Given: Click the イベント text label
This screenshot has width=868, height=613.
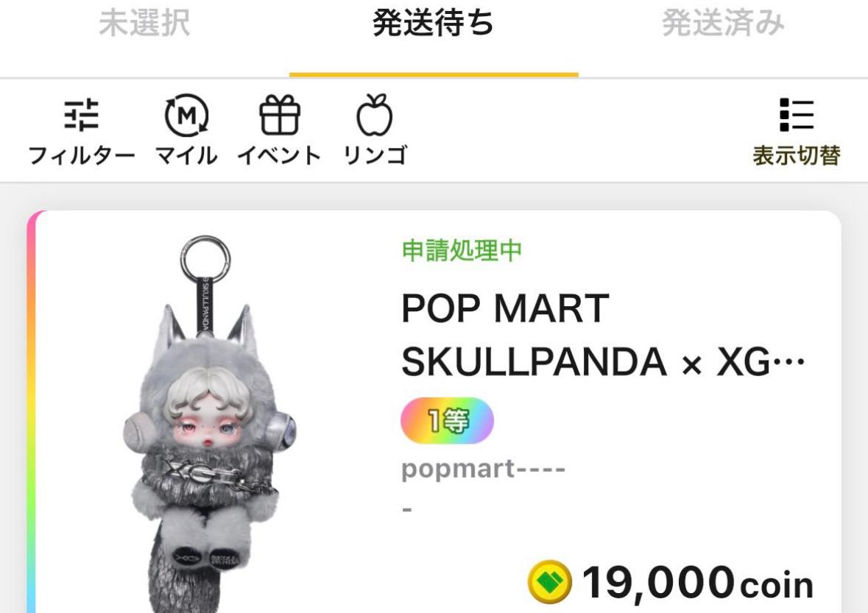Looking at the screenshot, I should pos(280,155).
